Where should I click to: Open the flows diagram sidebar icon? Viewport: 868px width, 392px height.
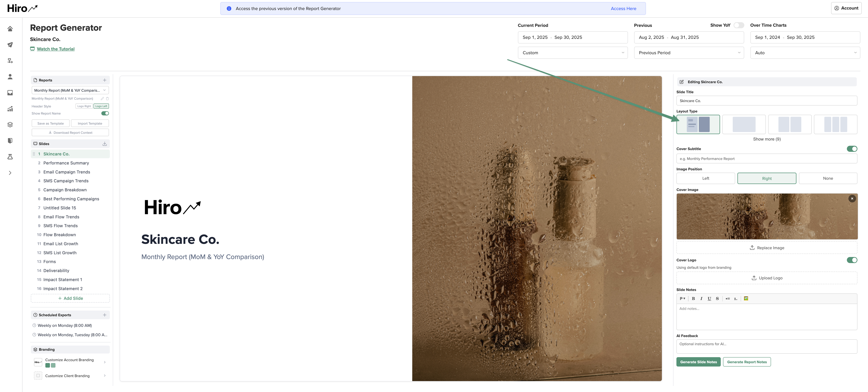[x=10, y=61]
